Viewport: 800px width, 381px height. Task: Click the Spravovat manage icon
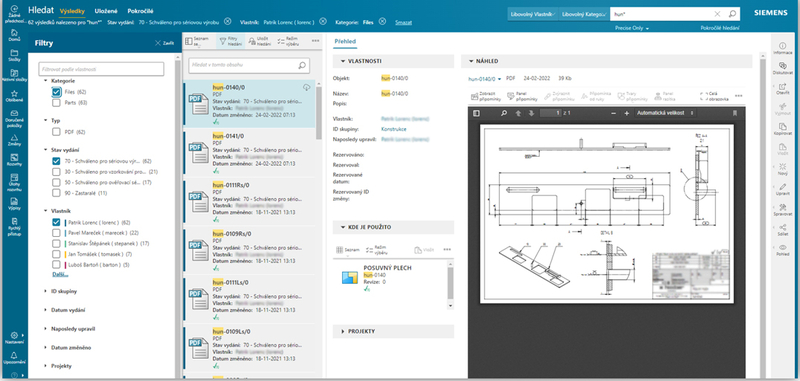pos(783,209)
